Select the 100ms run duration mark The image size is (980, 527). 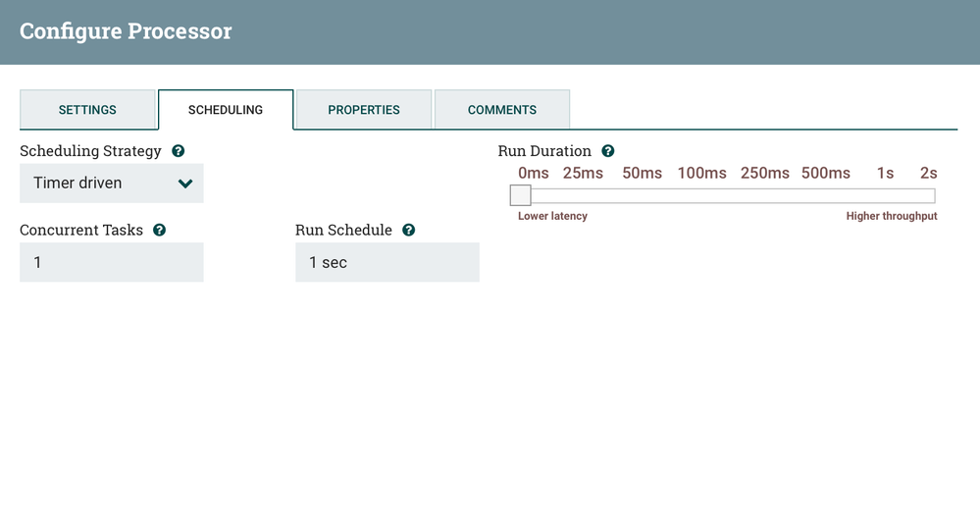[702, 174]
